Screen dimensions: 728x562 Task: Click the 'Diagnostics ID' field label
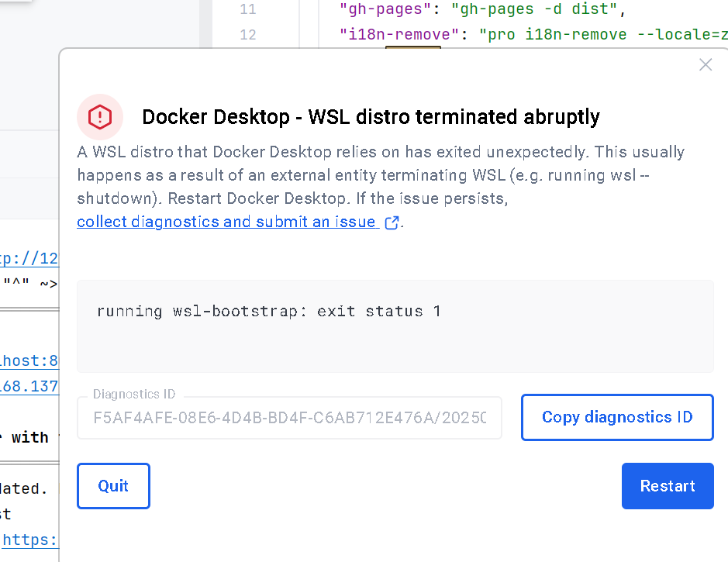coord(134,394)
